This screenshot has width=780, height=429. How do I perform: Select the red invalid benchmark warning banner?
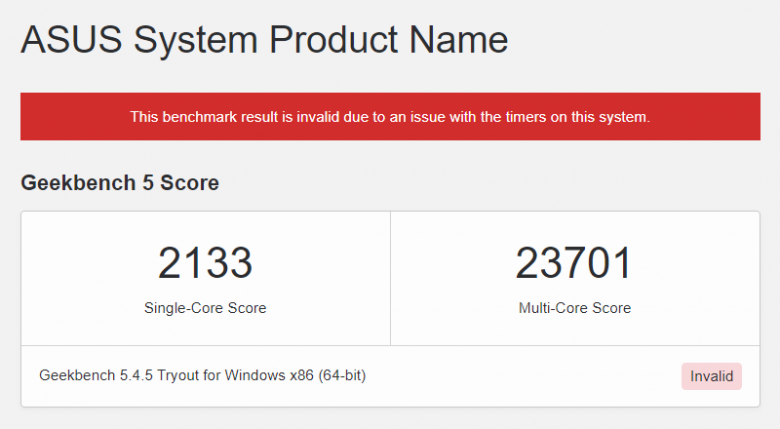pyautogui.click(x=390, y=116)
